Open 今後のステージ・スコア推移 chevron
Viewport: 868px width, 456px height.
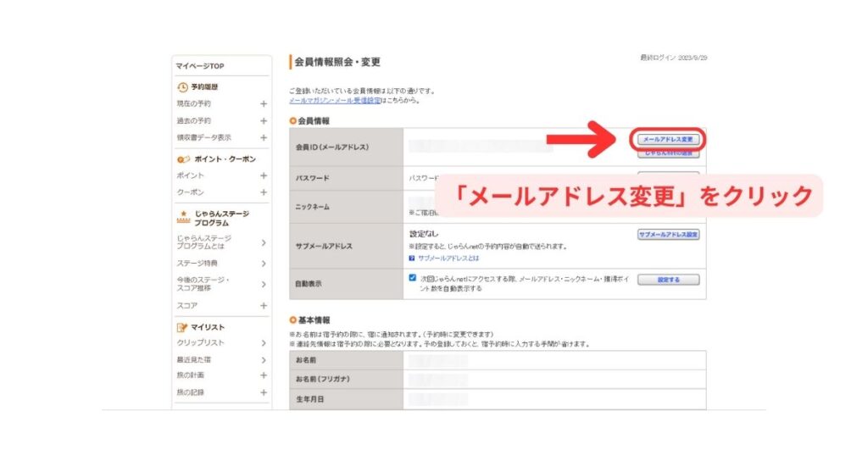(264, 284)
